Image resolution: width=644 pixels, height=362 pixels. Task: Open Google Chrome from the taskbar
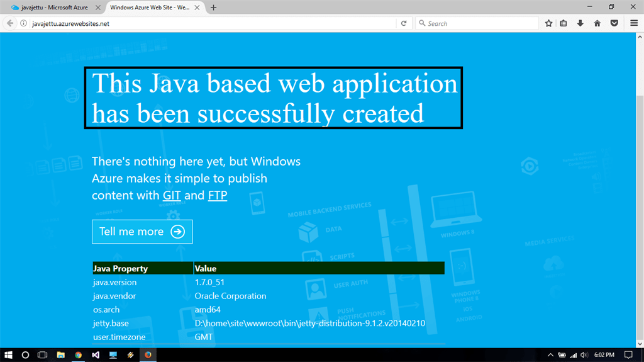[x=78, y=354]
